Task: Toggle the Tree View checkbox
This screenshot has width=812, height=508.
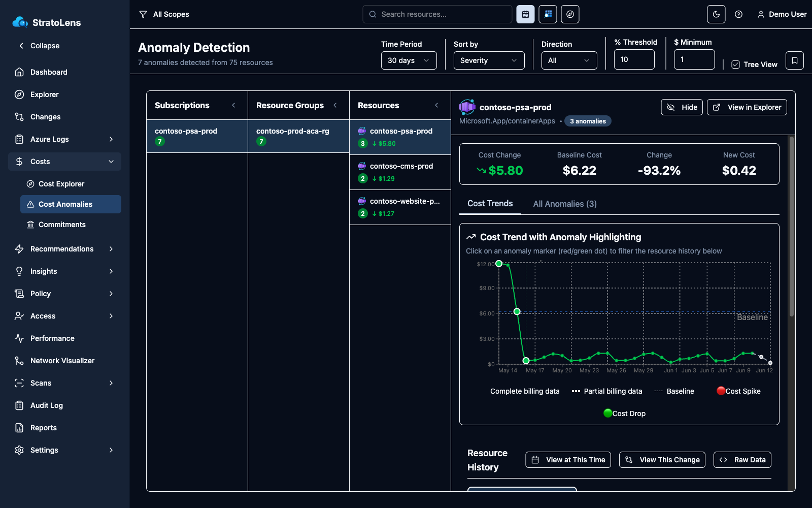Action: [x=735, y=65]
